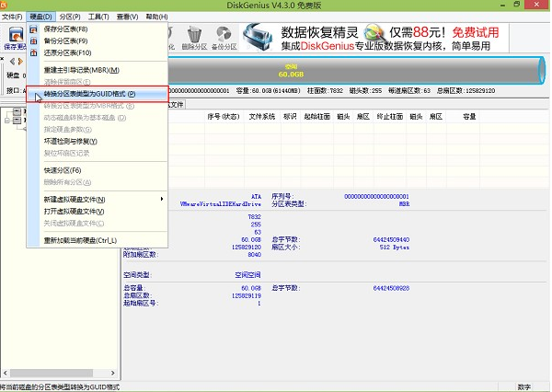
Task: Click the 序号(状态) column header
Action: tap(224, 117)
